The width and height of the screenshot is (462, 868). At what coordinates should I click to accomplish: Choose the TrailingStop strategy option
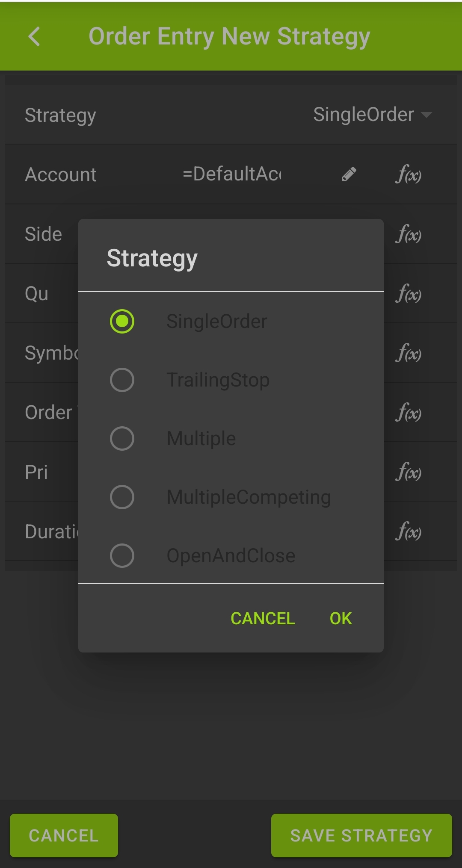122,379
